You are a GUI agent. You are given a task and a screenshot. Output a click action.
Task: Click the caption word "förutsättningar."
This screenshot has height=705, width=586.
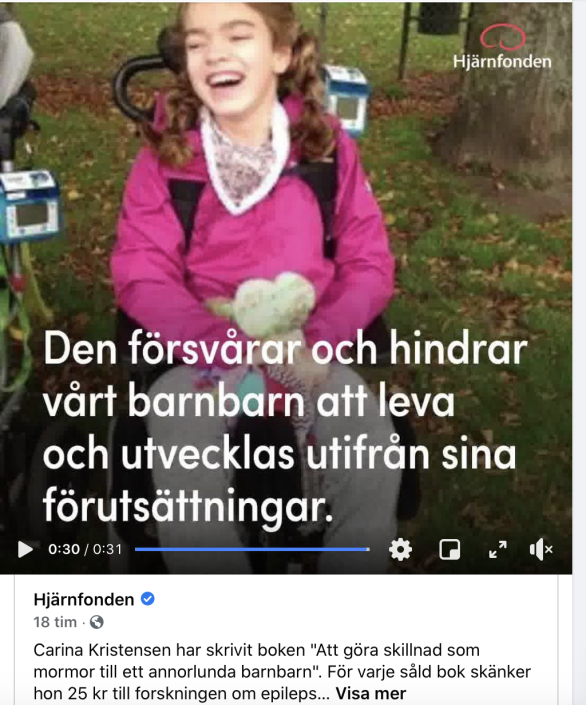[x=188, y=505]
